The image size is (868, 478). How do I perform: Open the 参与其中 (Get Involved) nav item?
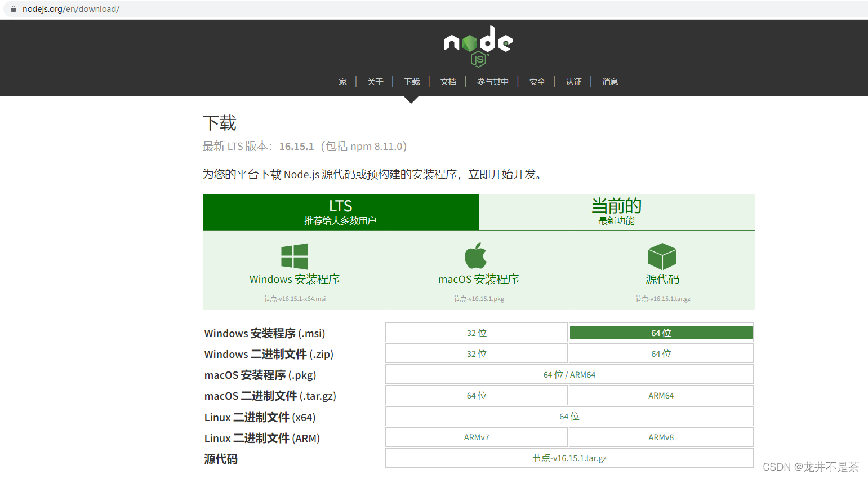click(x=493, y=82)
